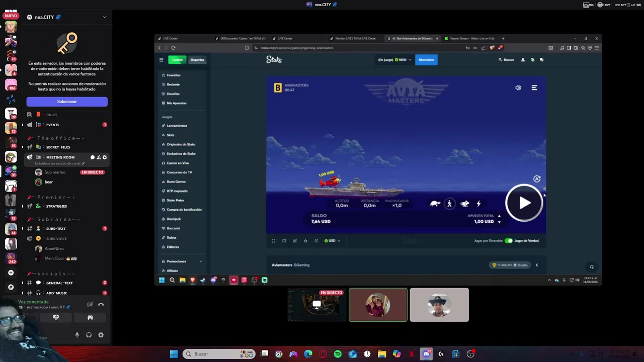Open the Stake chat icon
644x362 pixels.
tap(541, 60)
